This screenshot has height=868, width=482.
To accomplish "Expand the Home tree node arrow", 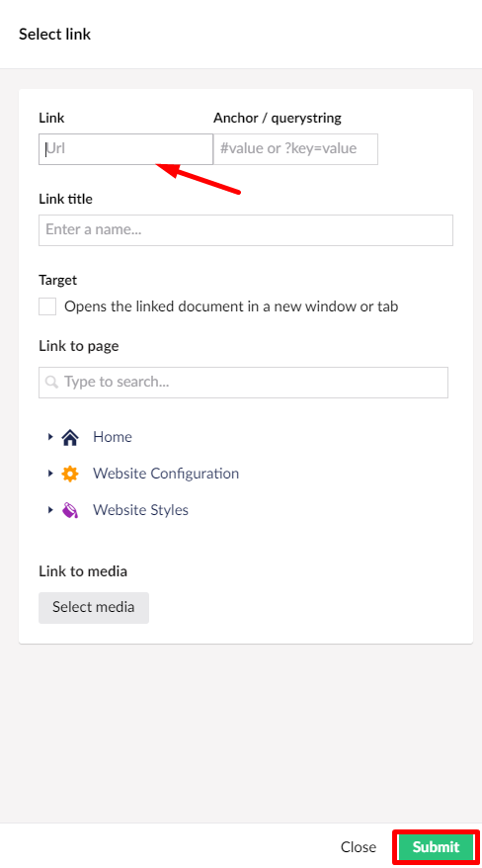I will pos(50,437).
